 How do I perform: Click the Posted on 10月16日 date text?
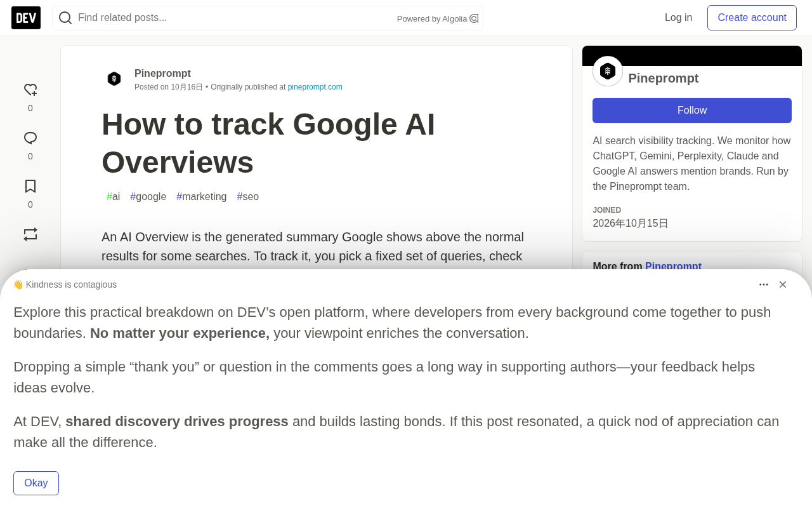169,87
